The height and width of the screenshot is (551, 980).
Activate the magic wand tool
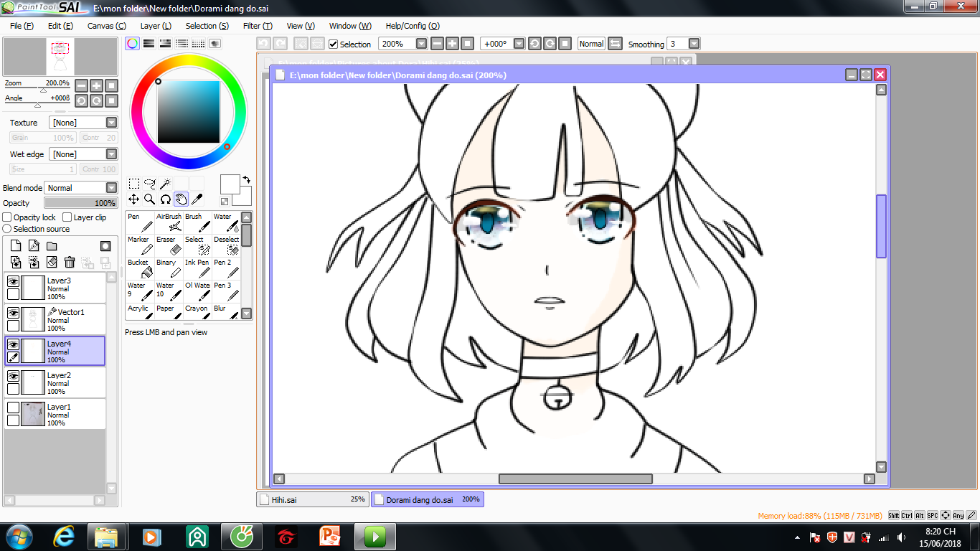(165, 184)
